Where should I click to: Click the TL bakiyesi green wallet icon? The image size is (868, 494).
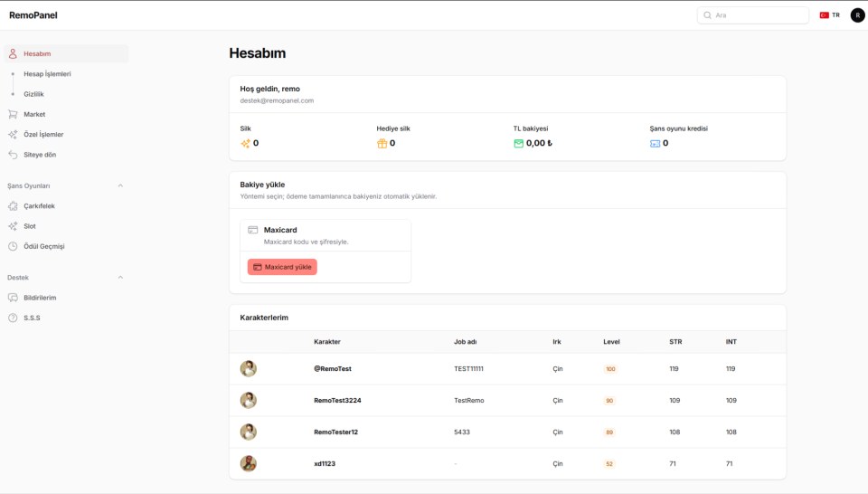pos(519,144)
